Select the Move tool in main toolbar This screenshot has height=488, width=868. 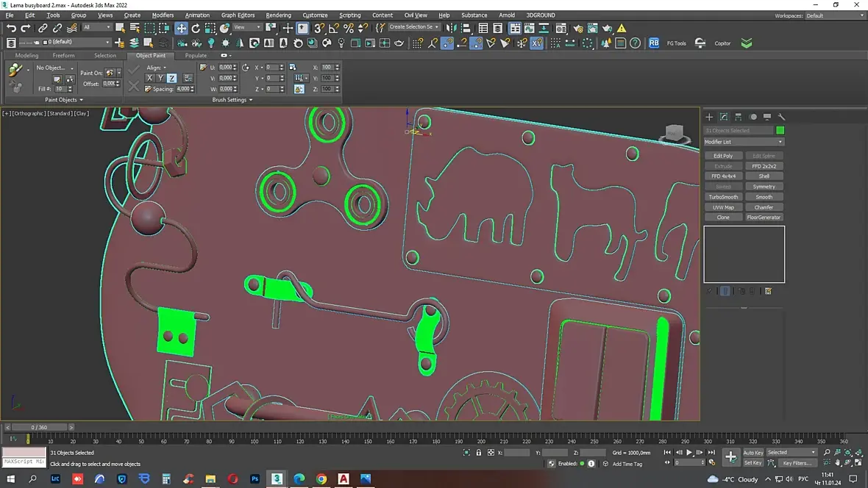click(x=181, y=28)
